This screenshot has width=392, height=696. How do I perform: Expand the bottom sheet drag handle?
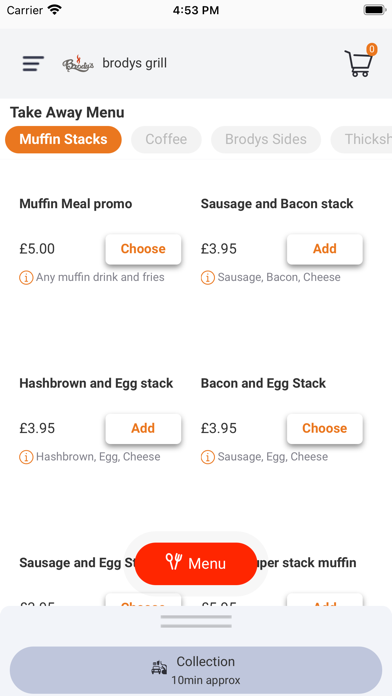196,621
